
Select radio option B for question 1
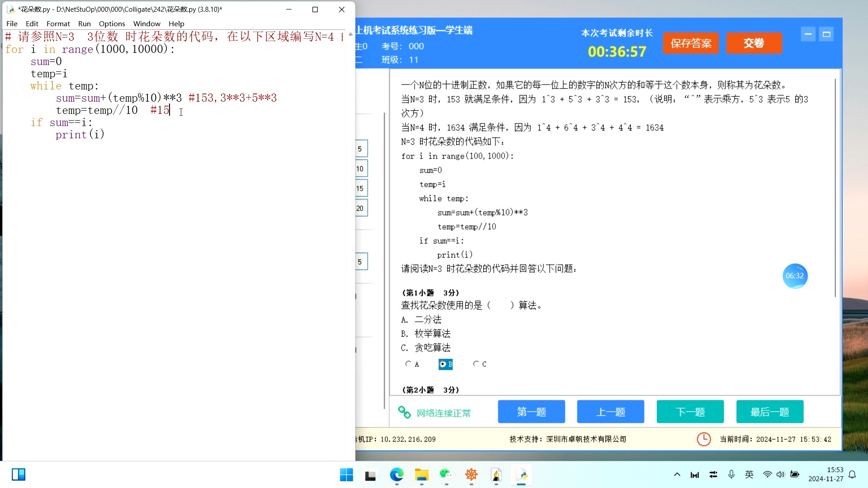pos(443,364)
